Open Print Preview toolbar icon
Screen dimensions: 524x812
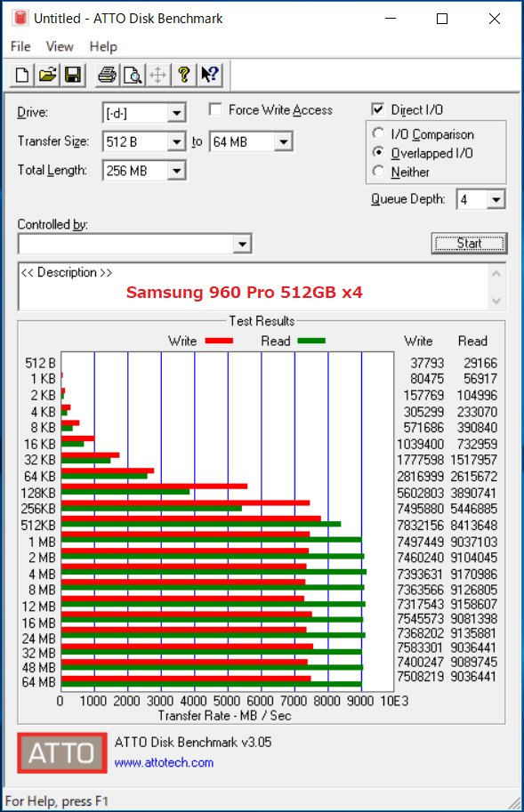[133, 75]
